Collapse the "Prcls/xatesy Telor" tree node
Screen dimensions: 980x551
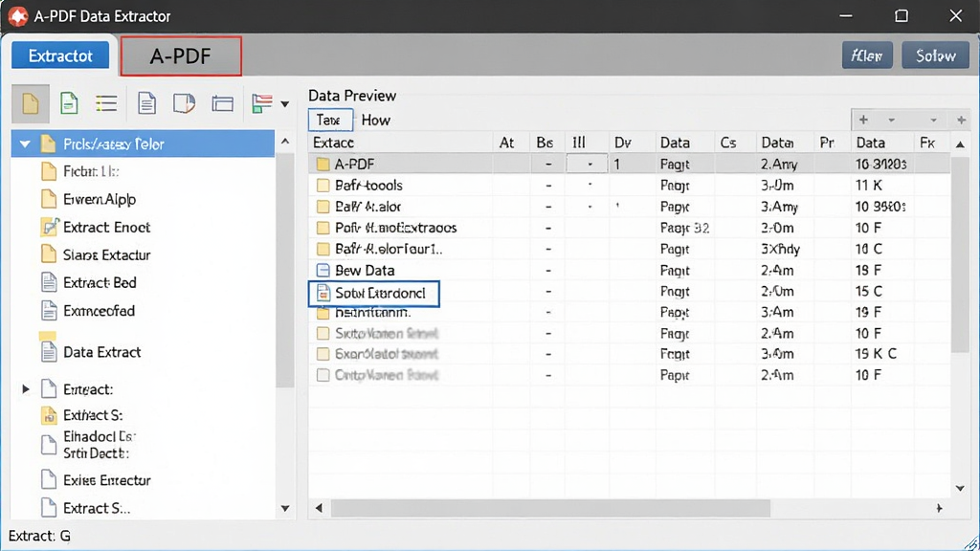point(25,144)
